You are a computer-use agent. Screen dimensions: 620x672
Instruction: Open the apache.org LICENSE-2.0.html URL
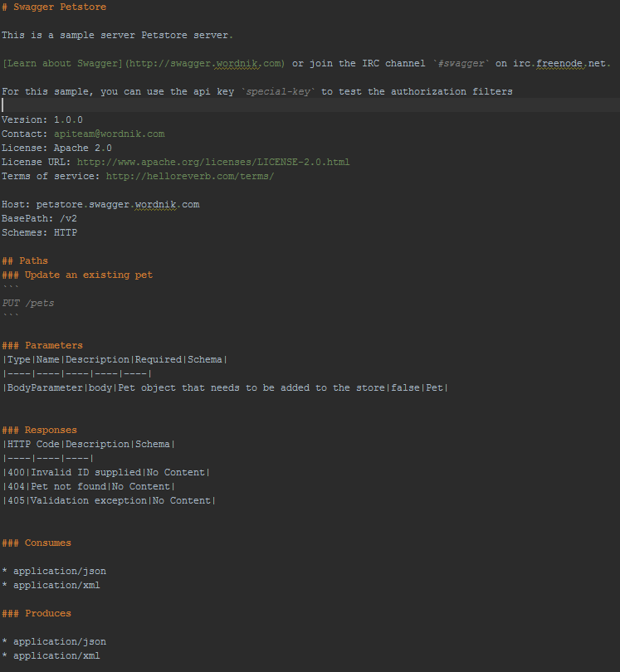[213, 163]
